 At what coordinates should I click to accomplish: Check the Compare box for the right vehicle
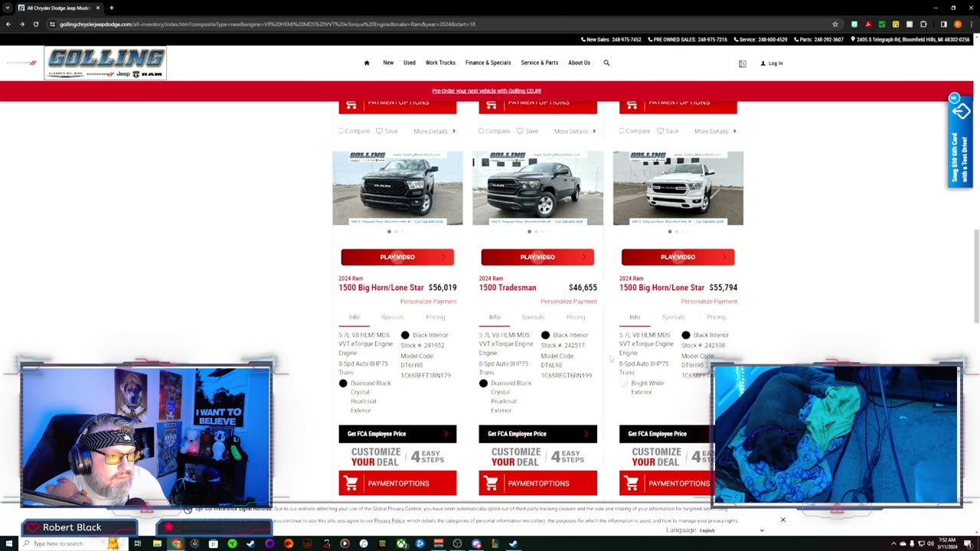pyautogui.click(x=622, y=131)
